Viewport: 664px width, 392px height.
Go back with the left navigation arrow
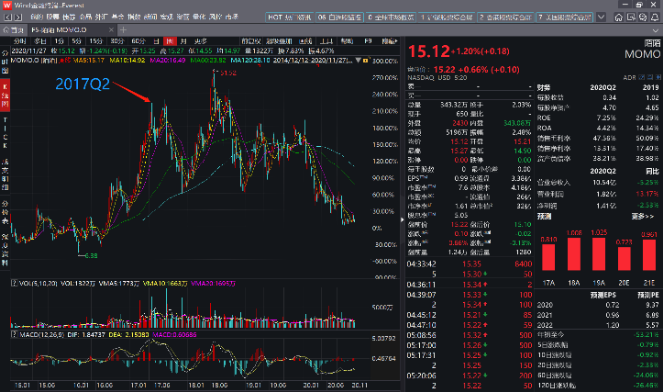pos(8,17)
